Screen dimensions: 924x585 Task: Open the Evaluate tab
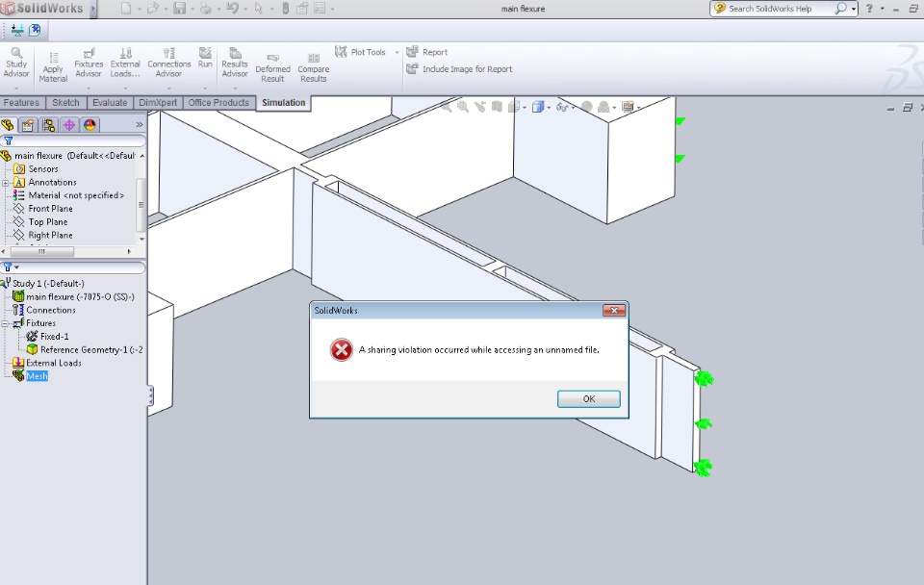point(110,103)
